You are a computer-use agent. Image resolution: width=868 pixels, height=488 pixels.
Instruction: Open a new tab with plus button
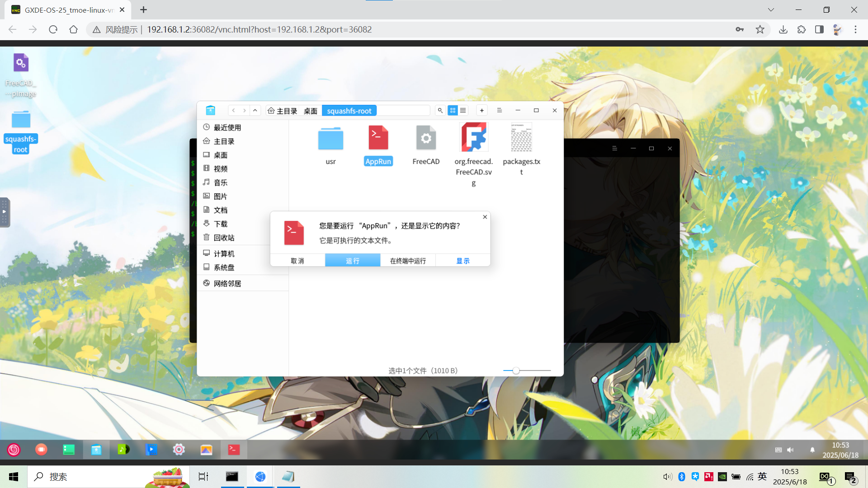tap(482, 110)
